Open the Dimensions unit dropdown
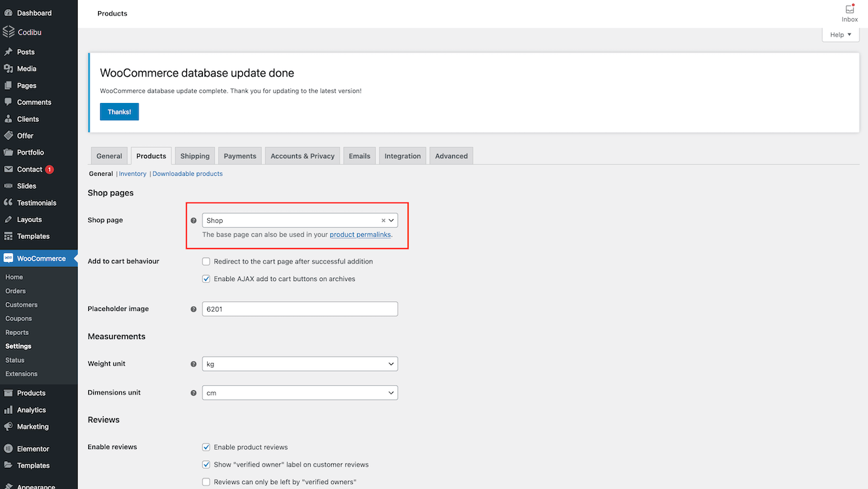The height and width of the screenshot is (489, 868). coord(300,393)
